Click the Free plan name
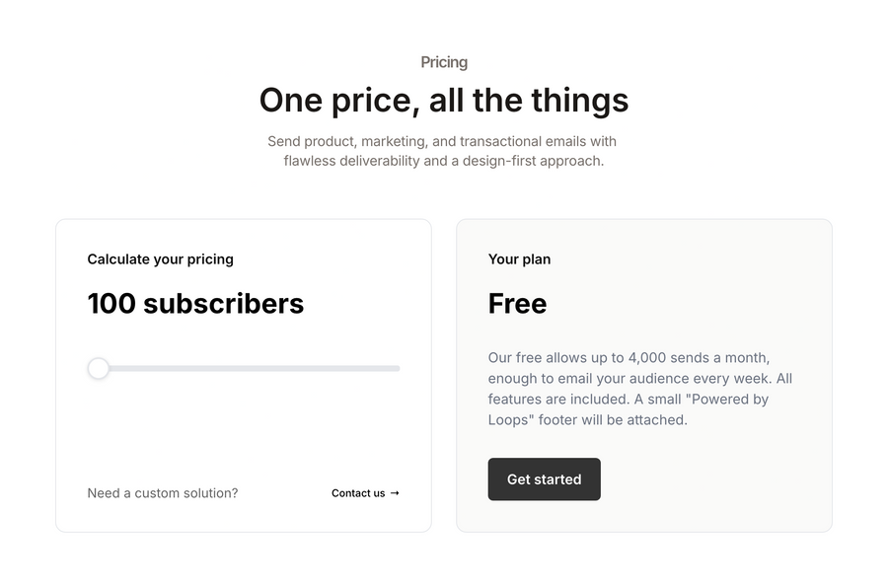 click(x=517, y=304)
